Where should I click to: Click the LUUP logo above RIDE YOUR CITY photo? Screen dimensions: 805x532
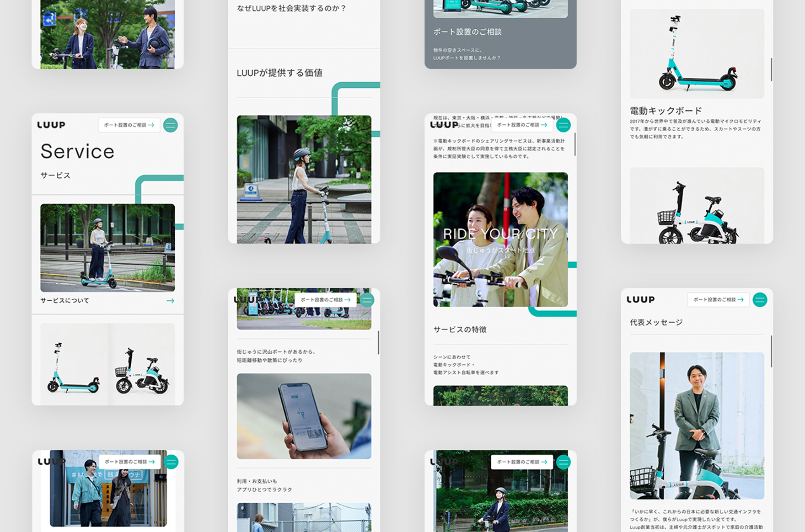click(x=444, y=125)
